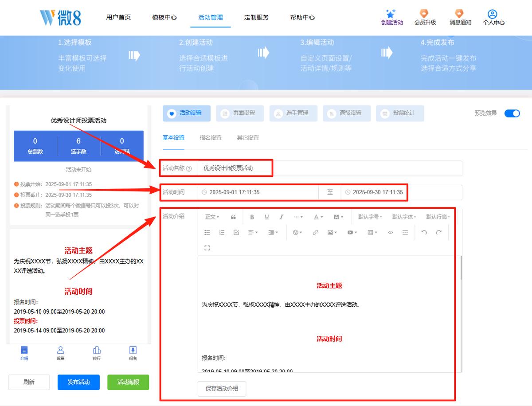Screen dimensions: 532x406
Task: Insert a bulleted list in editor
Action: point(207,232)
